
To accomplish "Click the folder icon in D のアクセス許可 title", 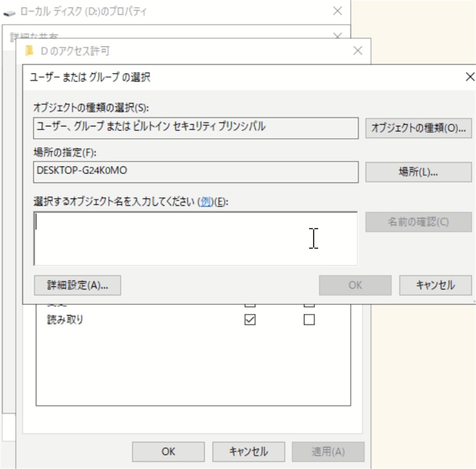I will click(29, 51).
